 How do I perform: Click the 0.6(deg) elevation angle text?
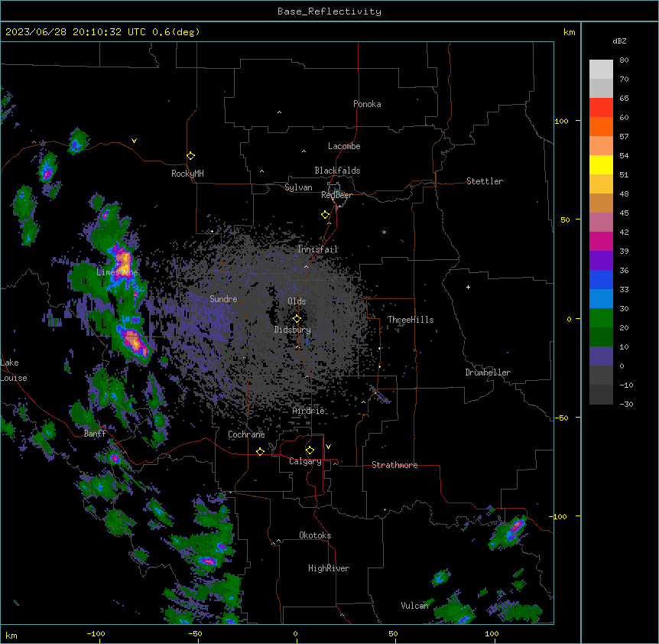(x=176, y=32)
